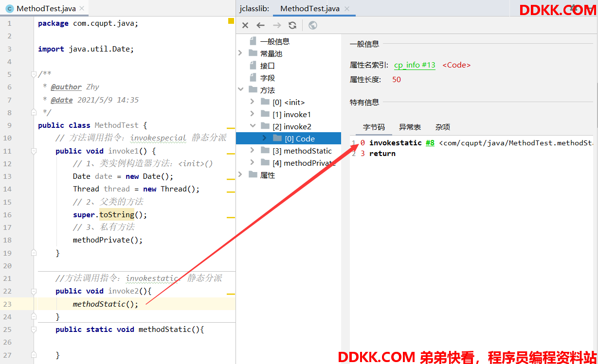Click line number 23 in the gutter
598x364 pixels.
point(7,304)
